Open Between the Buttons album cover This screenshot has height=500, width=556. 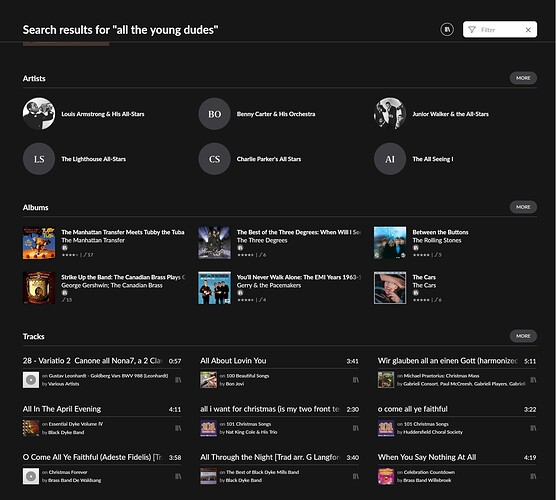[x=390, y=243]
